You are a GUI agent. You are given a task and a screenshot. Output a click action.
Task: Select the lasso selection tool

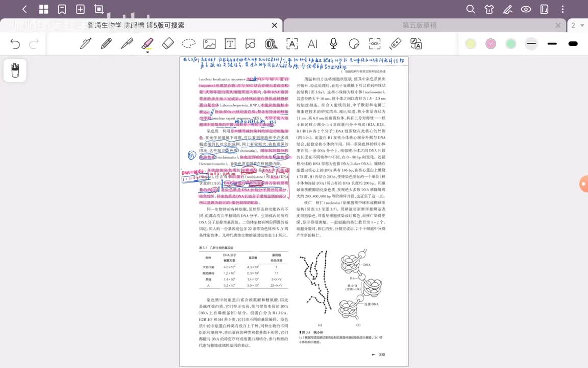[x=189, y=43]
